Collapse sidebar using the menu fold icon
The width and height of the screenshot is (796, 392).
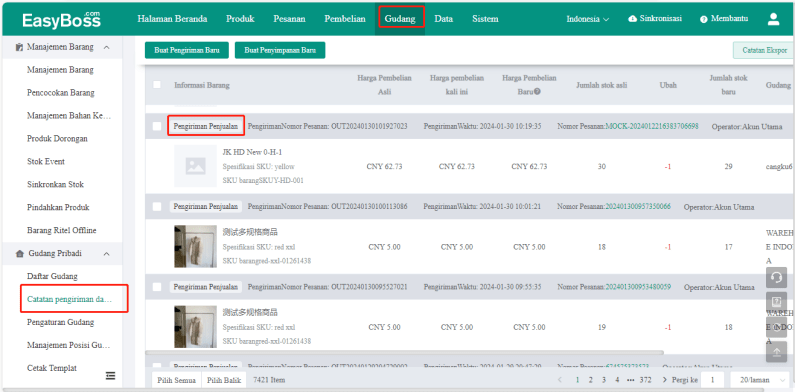pyautogui.click(x=110, y=375)
